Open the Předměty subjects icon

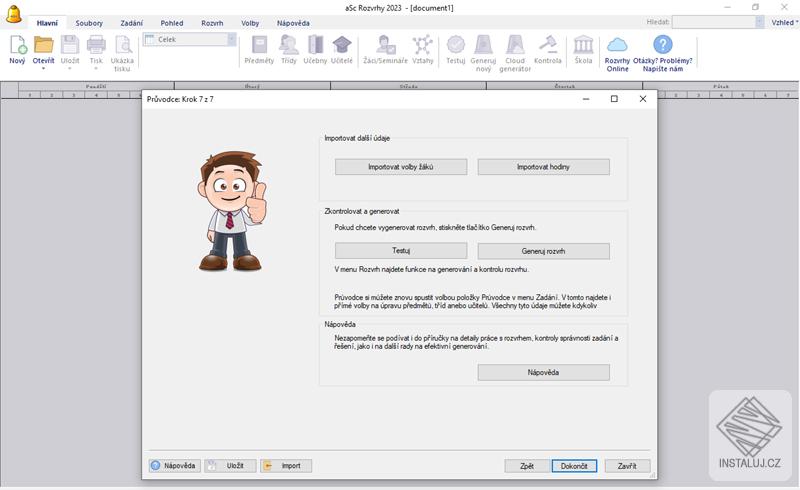259,45
